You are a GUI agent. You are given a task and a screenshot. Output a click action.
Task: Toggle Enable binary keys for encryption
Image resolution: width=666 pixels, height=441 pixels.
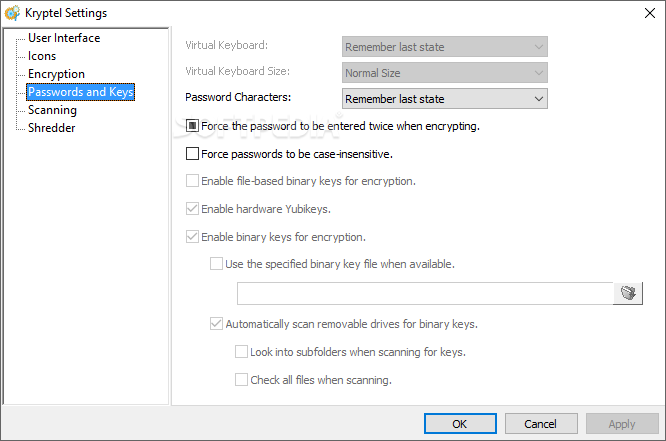(192, 236)
